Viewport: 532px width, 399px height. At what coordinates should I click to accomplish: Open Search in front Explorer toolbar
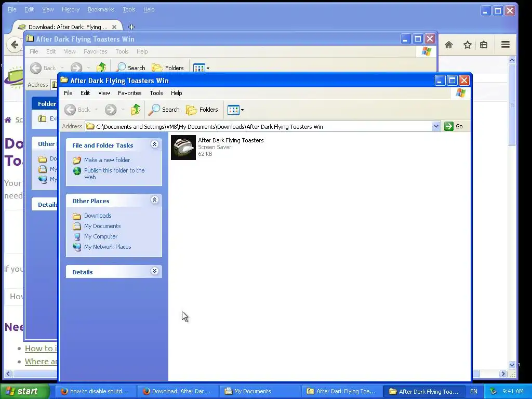[164, 110]
